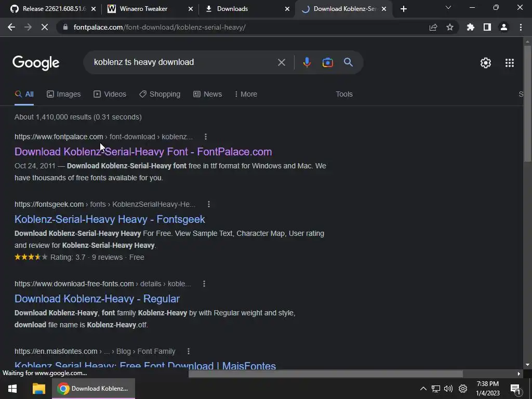Click the site lock icon in address bar
This screenshot has height=399, width=532.
coord(65,27)
